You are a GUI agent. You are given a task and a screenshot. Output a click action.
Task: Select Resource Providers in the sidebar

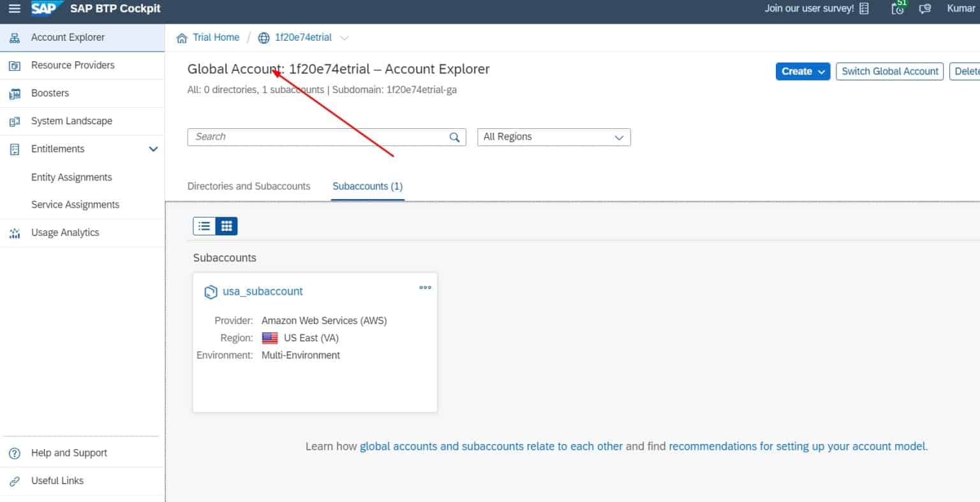click(x=73, y=65)
